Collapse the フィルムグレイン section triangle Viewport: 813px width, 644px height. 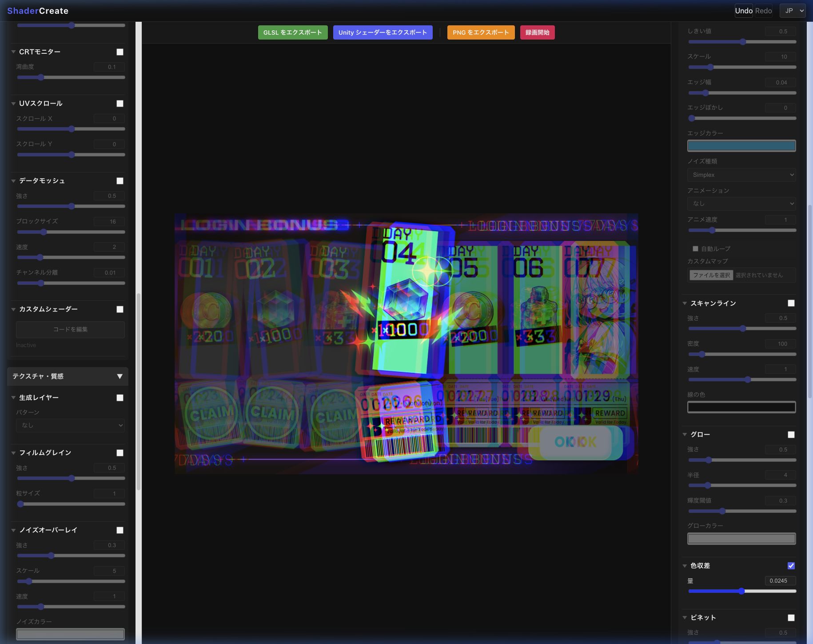(13, 453)
